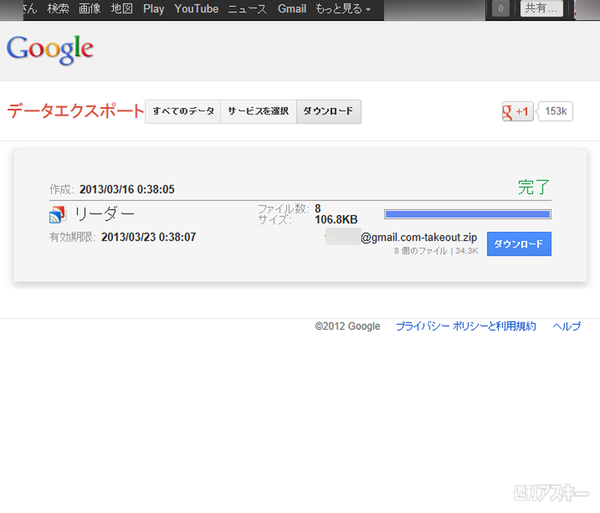
Task: Click the Google +1 button
Action: 518,111
